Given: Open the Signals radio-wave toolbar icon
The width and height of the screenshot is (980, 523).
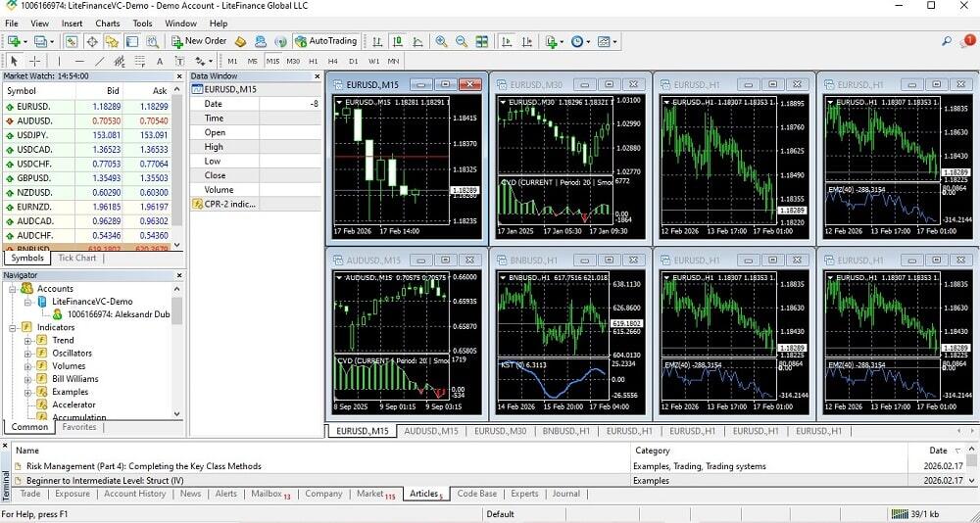Looking at the screenshot, I should (280, 41).
